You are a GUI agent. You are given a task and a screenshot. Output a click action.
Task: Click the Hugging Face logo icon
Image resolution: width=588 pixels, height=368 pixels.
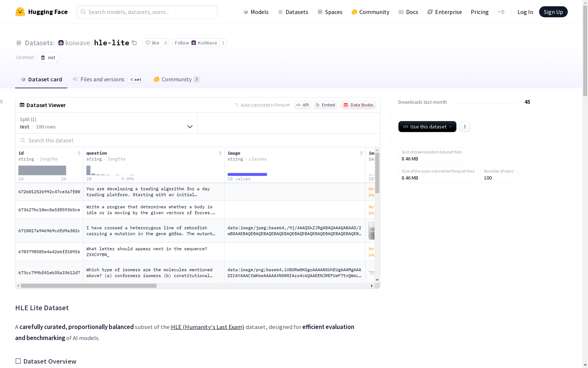pos(20,12)
